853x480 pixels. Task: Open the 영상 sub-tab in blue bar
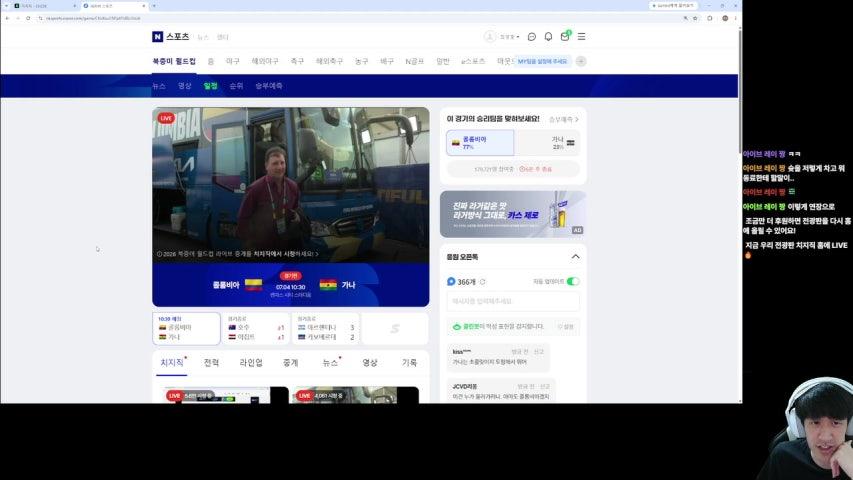click(184, 86)
